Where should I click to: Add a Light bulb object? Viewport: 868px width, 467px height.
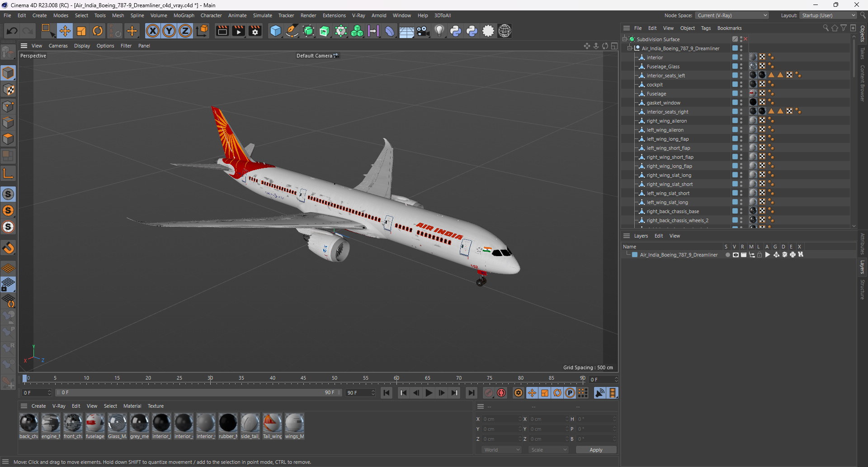439,31
